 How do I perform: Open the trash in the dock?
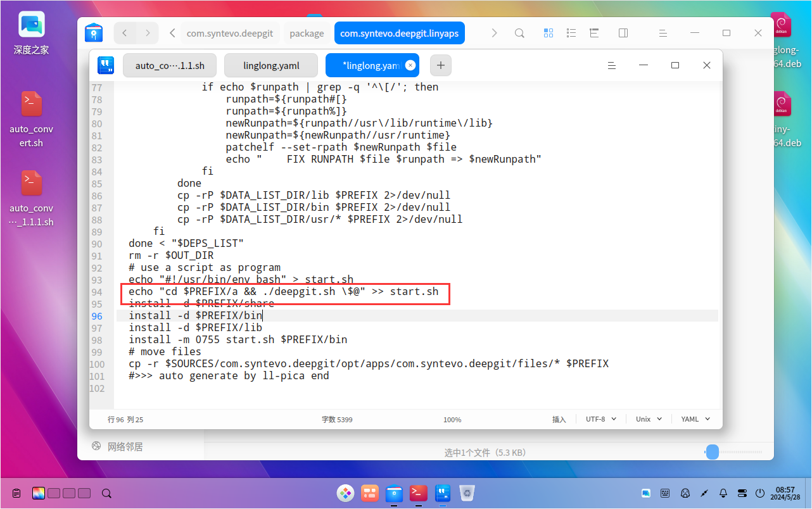click(x=467, y=493)
